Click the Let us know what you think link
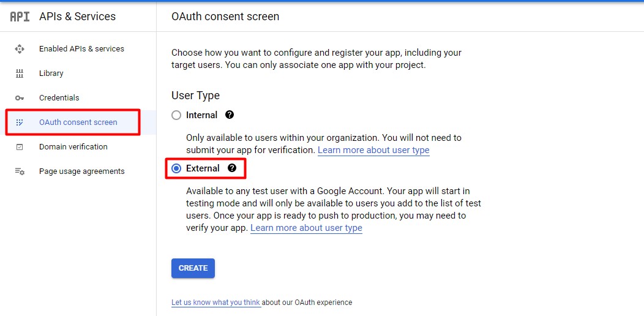 click(216, 303)
